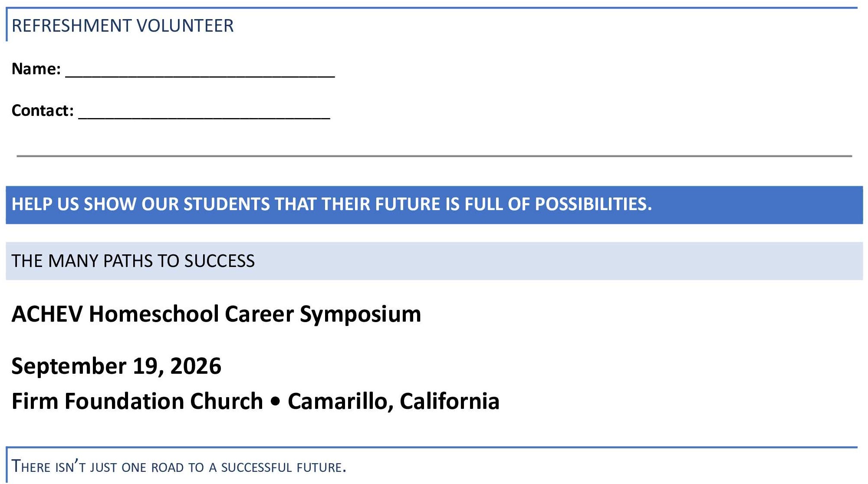Click the year 2026
Image resolution: width=868 pixels, height=484 pixels.
click(196, 366)
